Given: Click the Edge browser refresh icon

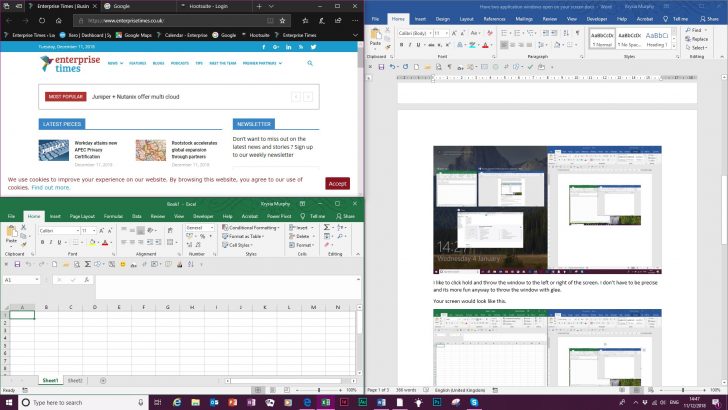Looking at the screenshot, I should point(42,20).
